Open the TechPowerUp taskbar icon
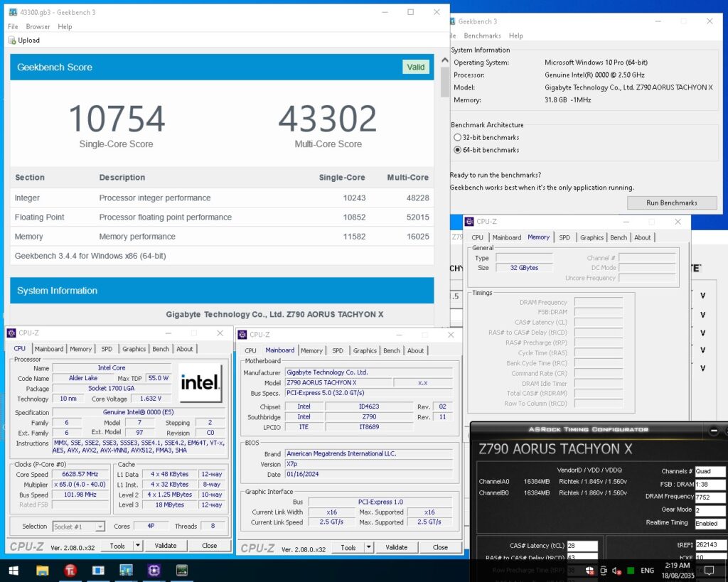Viewport: 728px width, 582px height. [71, 571]
